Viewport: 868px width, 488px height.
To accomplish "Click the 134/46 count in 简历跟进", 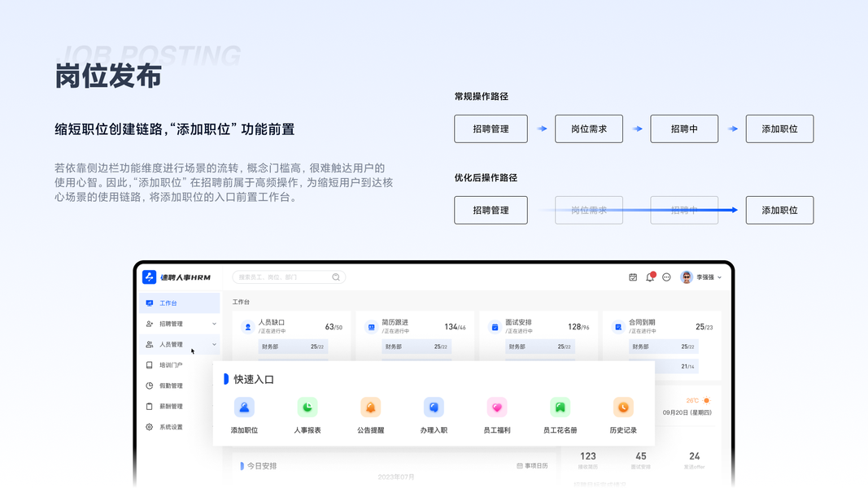I will tap(455, 327).
